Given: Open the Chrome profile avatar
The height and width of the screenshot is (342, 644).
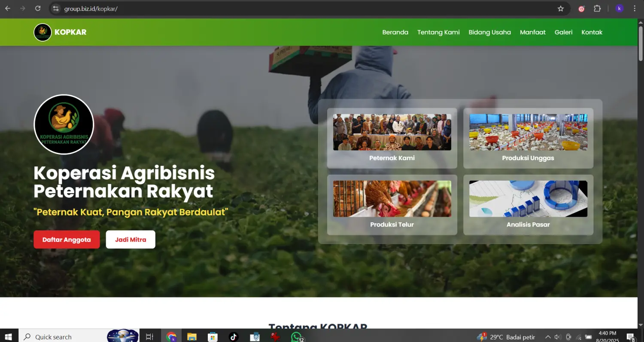Looking at the screenshot, I should tap(619, 8).
